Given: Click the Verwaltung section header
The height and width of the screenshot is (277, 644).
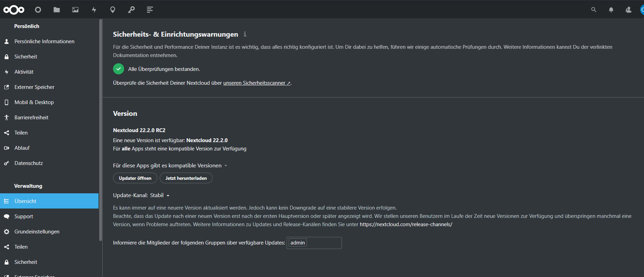Looking at the screenshot, I should 28,186.
